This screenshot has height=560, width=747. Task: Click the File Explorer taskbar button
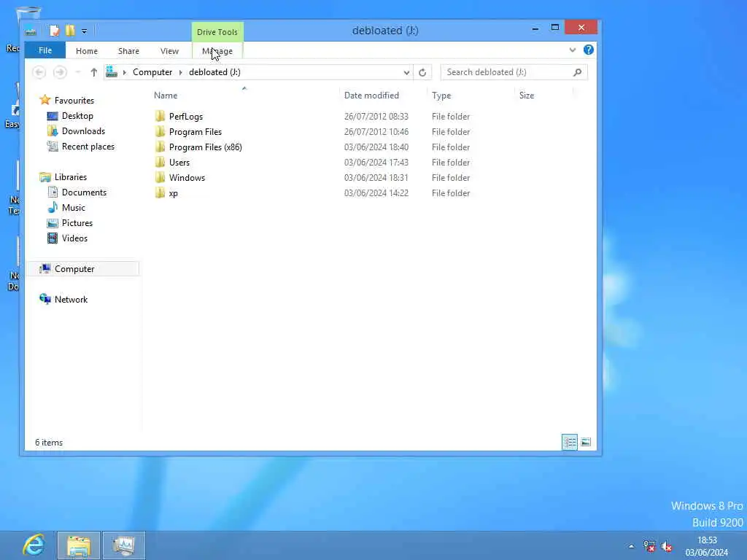pyautogui.click(x=79, y=545)
